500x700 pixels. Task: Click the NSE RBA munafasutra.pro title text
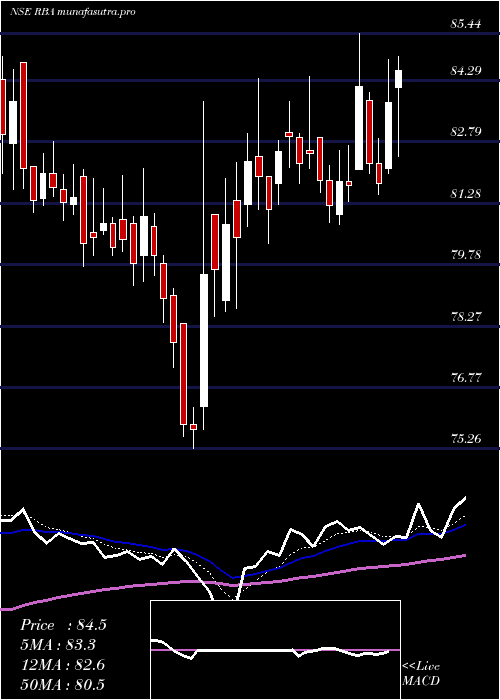[73, 12]
